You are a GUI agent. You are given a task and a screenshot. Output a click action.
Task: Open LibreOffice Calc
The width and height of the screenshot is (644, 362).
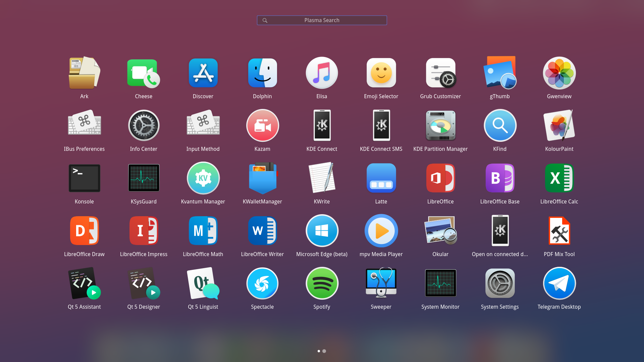(x=559, y=178)
